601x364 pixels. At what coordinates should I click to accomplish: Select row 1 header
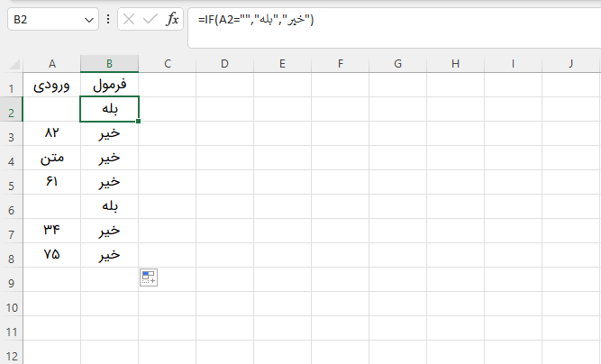12,87
